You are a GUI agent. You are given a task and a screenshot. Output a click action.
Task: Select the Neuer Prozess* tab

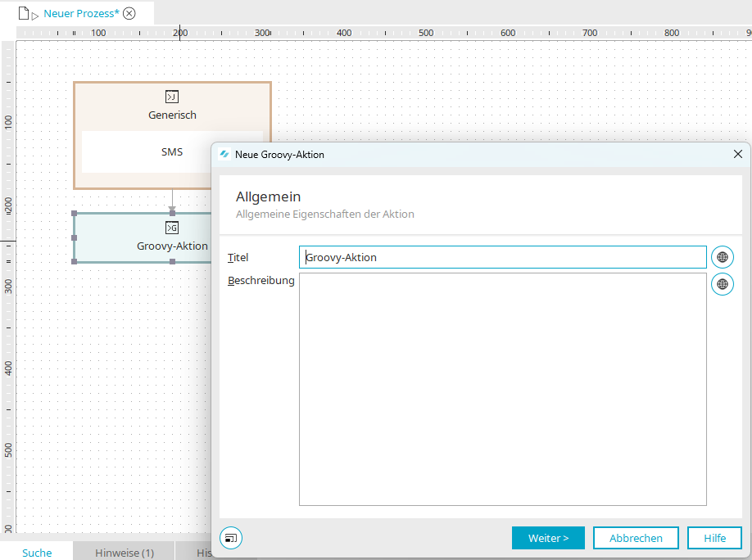click(81, 13)
